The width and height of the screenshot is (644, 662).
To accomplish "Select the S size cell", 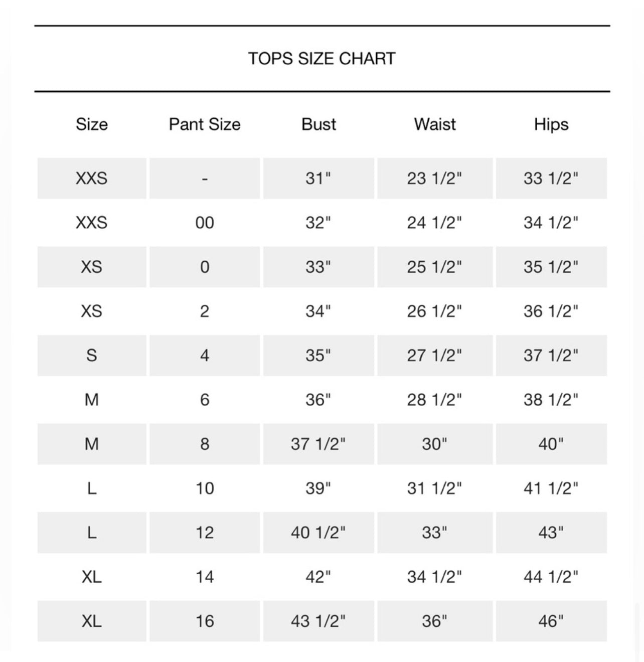I will click(92, 356).
